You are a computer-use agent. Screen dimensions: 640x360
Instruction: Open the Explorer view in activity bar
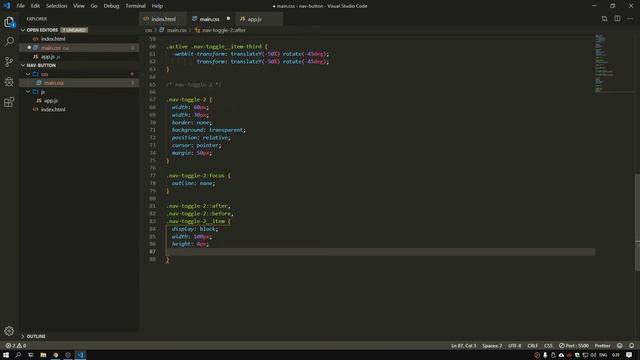tap(9, 22)
